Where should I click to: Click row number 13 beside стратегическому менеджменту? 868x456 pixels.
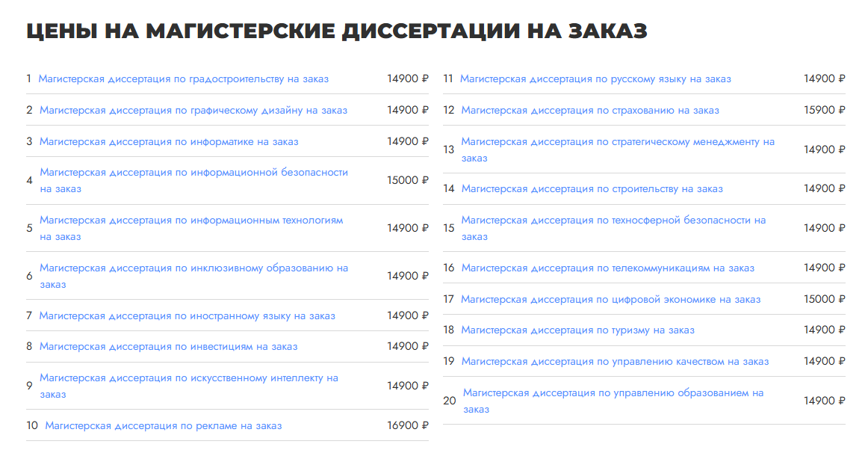coord(449,150)
